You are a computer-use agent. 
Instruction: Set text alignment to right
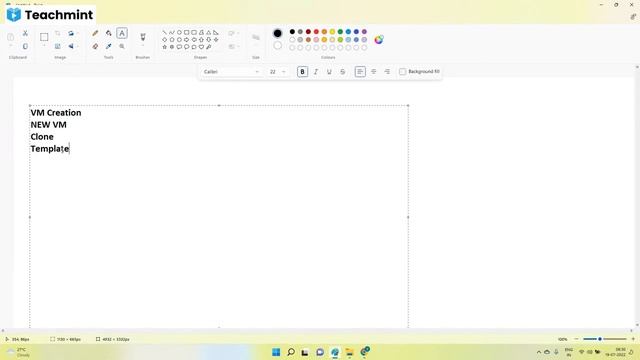[387, 71]
